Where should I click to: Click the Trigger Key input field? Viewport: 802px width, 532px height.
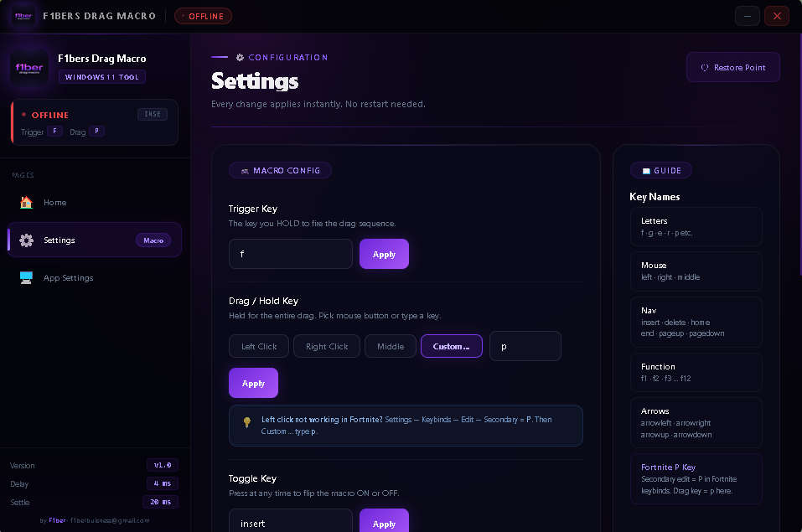click(291, 254)
